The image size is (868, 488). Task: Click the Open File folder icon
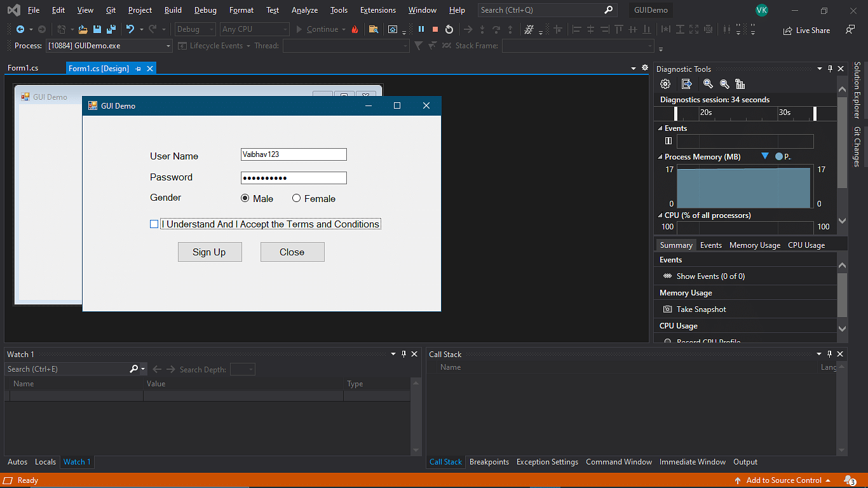pos(83,29)
